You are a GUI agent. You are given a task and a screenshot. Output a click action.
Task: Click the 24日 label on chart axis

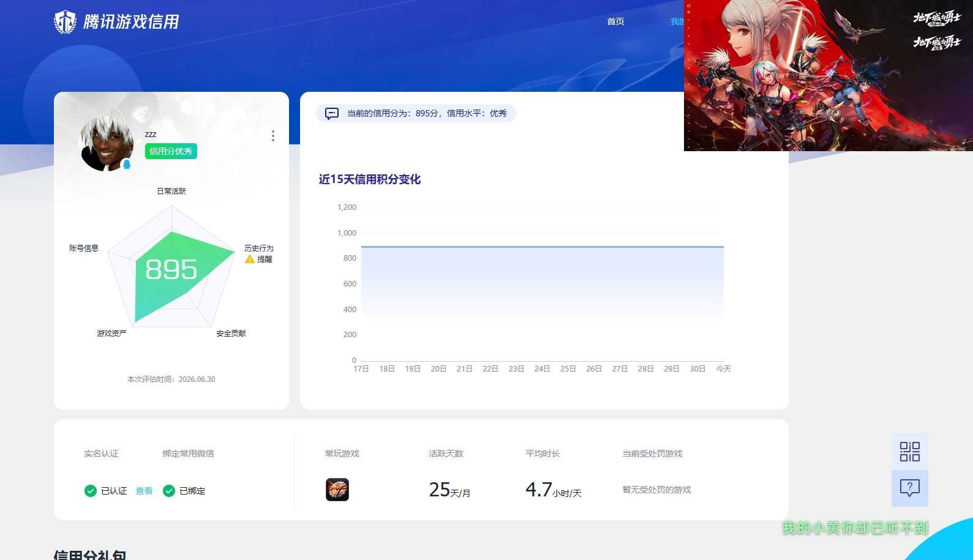pos(542,368)
